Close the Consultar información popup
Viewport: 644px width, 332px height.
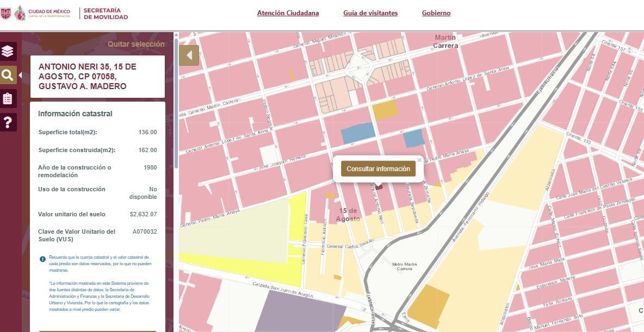pyautogui.click(x=419, y=160)
